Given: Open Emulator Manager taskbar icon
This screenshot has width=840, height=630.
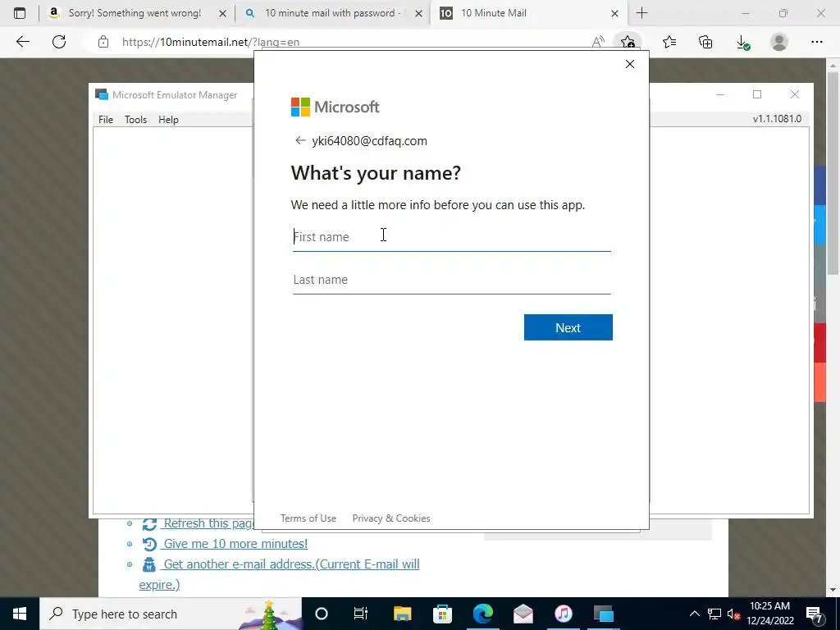Looking at the screenshot, I should (603, 614).
